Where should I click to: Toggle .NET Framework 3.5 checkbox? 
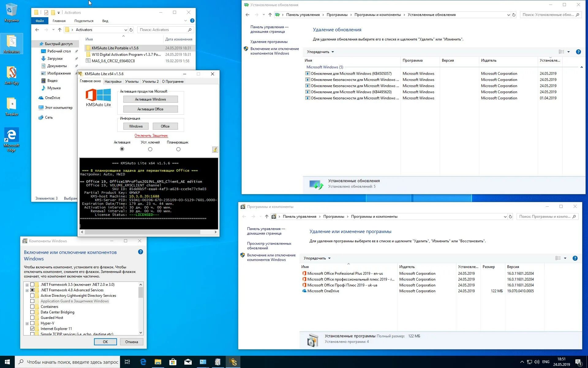click(x=32, y=285)
